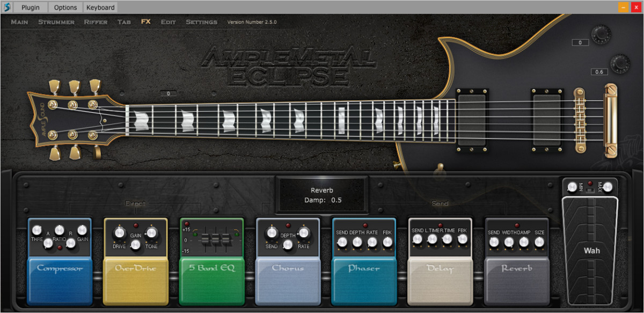Click the Wah MAX knob
Viewport: 644px width, 313px height.
tap(608, 187)
